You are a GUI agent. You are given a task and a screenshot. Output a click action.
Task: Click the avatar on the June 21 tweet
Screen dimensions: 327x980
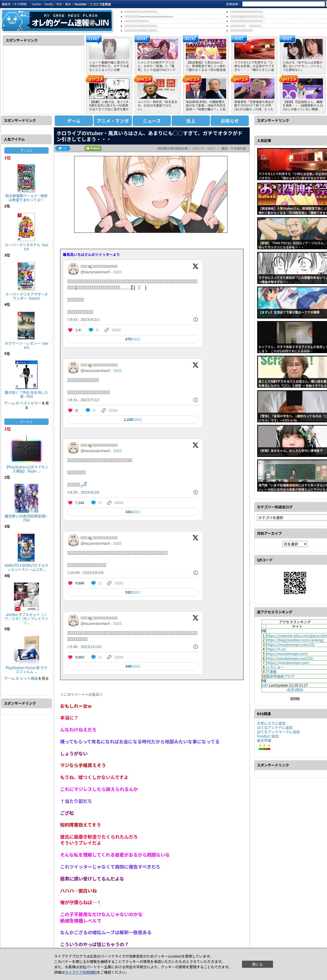click(73, 269)
